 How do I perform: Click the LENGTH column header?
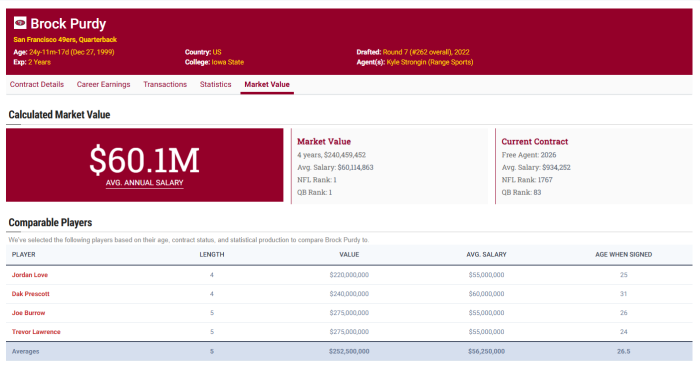[x=212, y=255]
